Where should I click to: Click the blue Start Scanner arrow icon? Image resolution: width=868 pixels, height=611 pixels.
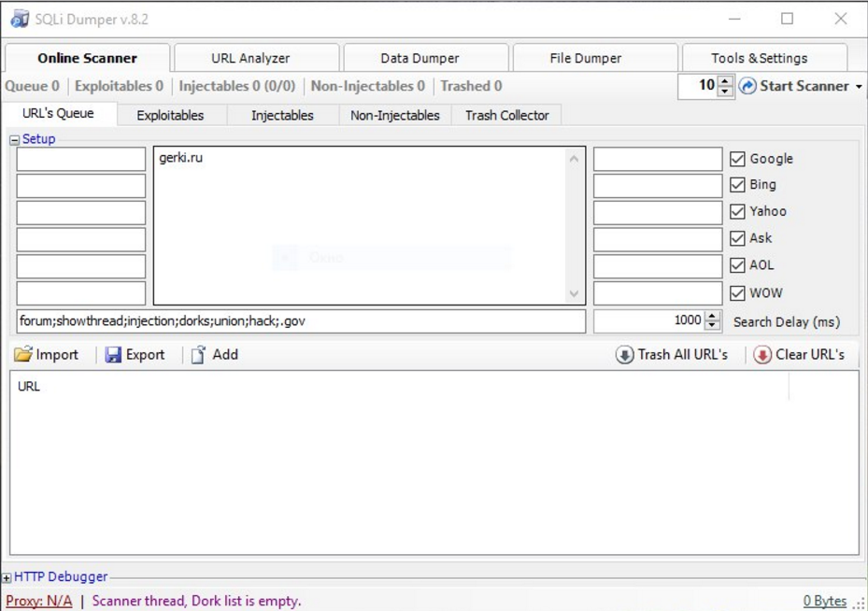point(747,86)
